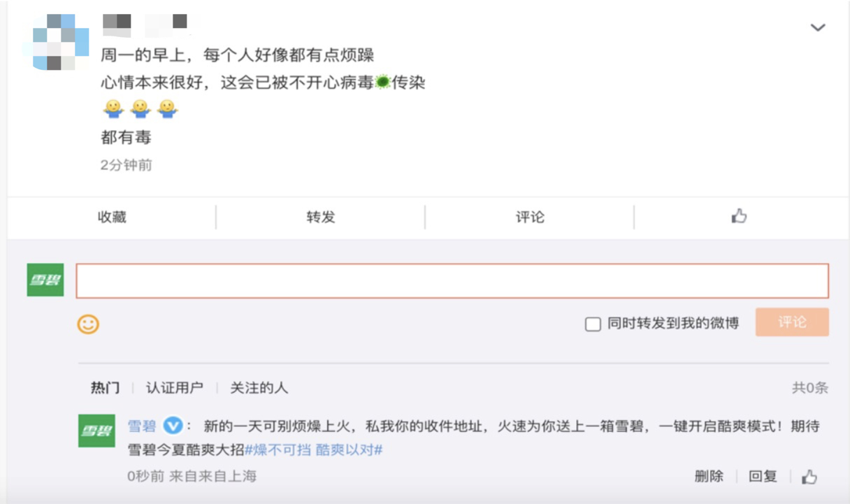This screenshot has width=850, height=504.
Task: Like the 雪碧 comment with its thumbs-up
Action: point(809,477)
